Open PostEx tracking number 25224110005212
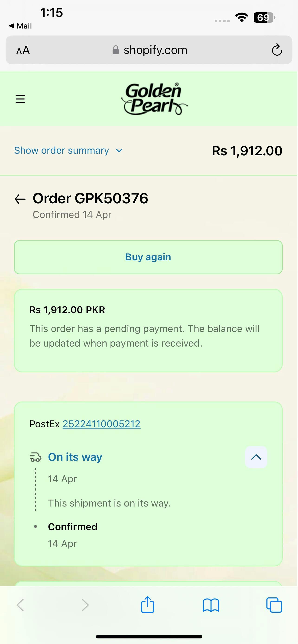This screenshot has height=644, width=298. (x=101, y=424)
